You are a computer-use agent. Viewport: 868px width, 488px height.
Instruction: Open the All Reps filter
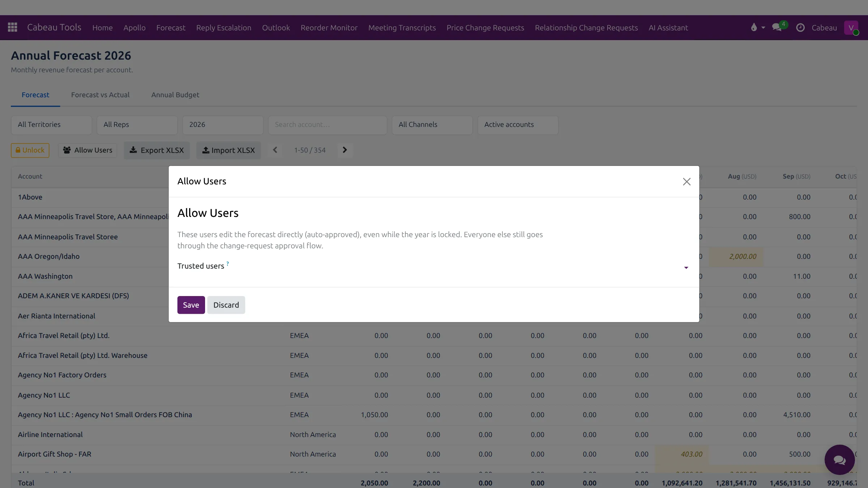pos(137,125)
